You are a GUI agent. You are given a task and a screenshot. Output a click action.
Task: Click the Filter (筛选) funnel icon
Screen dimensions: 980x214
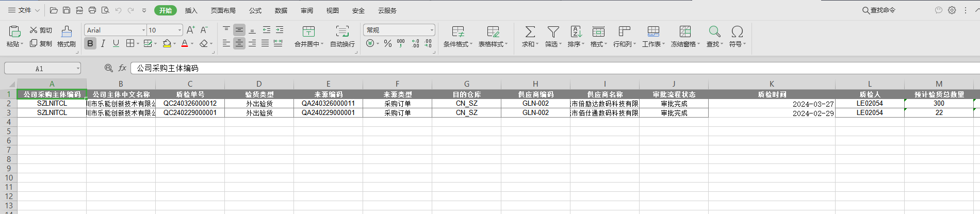pyautogui.click(x=553, y=31)
